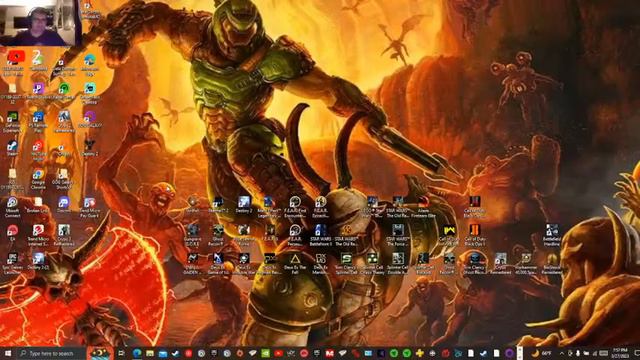This screenshot has height=360, width=640.
Task: Open Splinter Cell Chaos Theory
Action: [x=372, y=263]
